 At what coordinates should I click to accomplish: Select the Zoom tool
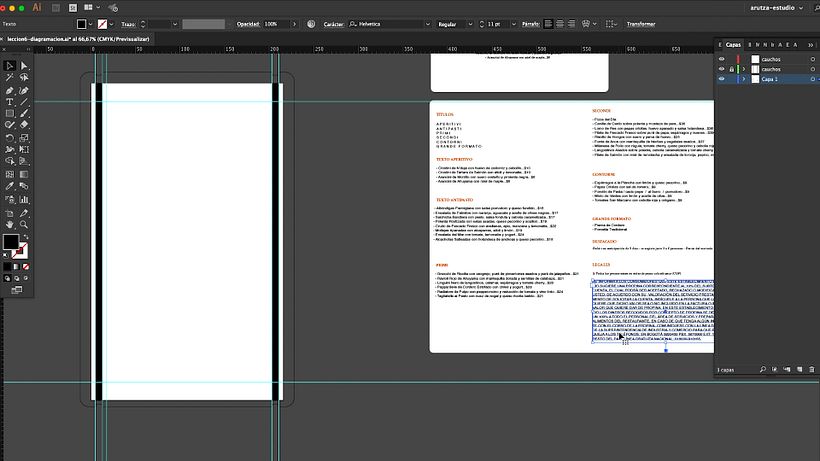tap(24, 225)
